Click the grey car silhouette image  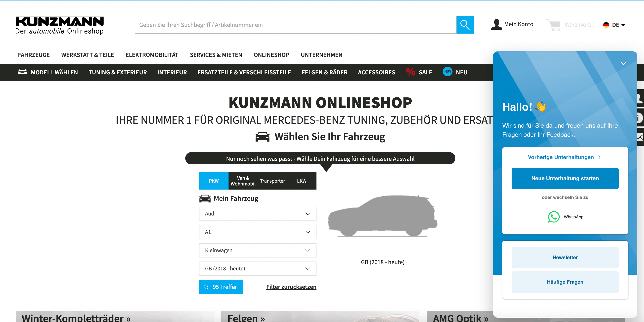[x=383, y=216]
